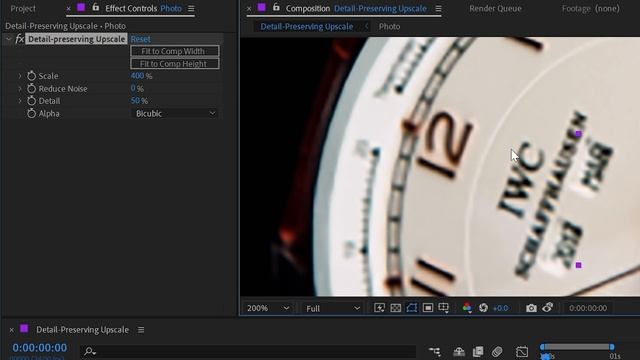The width and height of the screenshot is (640, 360).
Task: Click the Detail-Preserving Upscale breadcrumb in viewer
Action: click(307, 27)
